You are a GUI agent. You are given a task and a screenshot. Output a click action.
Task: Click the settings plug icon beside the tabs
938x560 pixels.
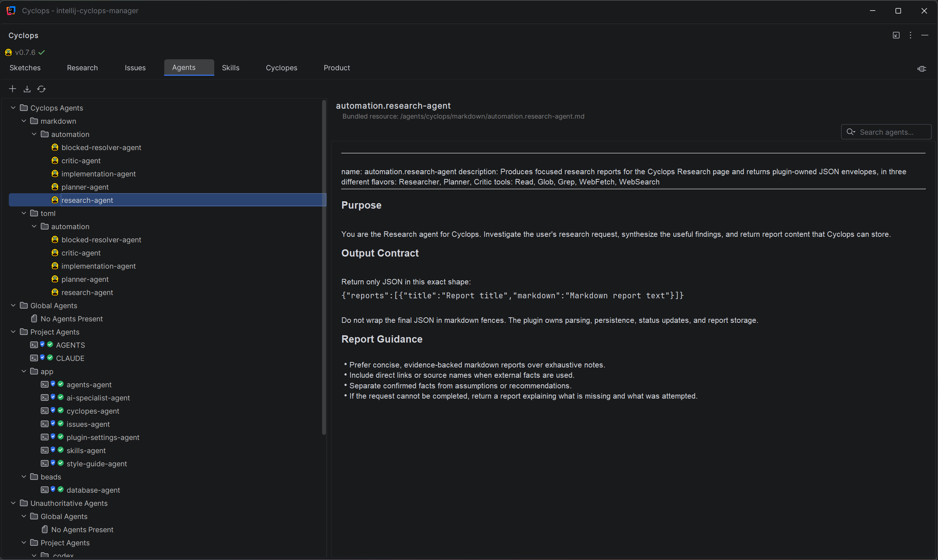tap(922, 69)
